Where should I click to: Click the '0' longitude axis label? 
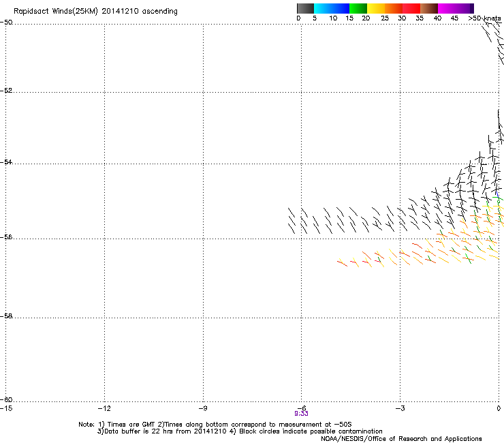(x=499, y=408)
